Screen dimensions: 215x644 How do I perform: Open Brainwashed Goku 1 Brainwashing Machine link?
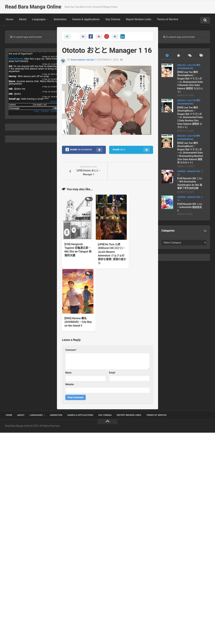190,153
